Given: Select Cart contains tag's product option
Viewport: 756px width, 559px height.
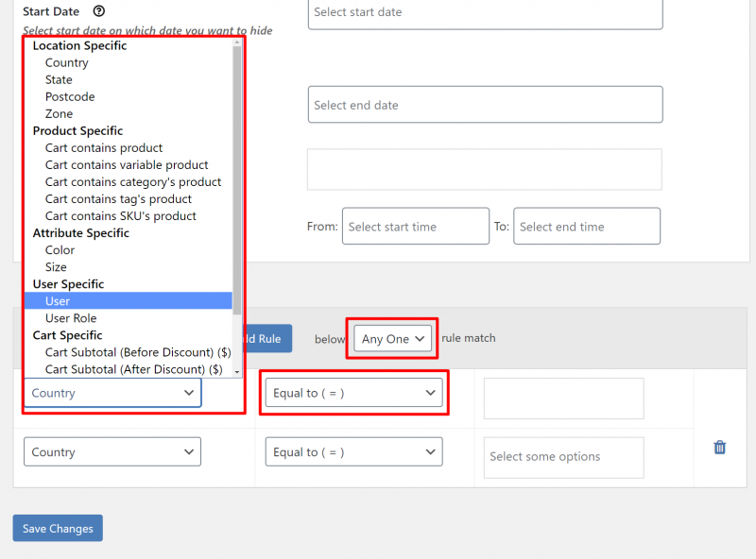Looking at the screenshot, I should (129, 199).
